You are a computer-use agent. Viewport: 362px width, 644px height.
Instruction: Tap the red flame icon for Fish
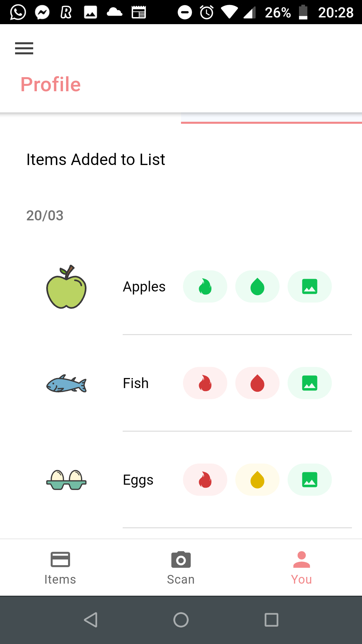205,383
